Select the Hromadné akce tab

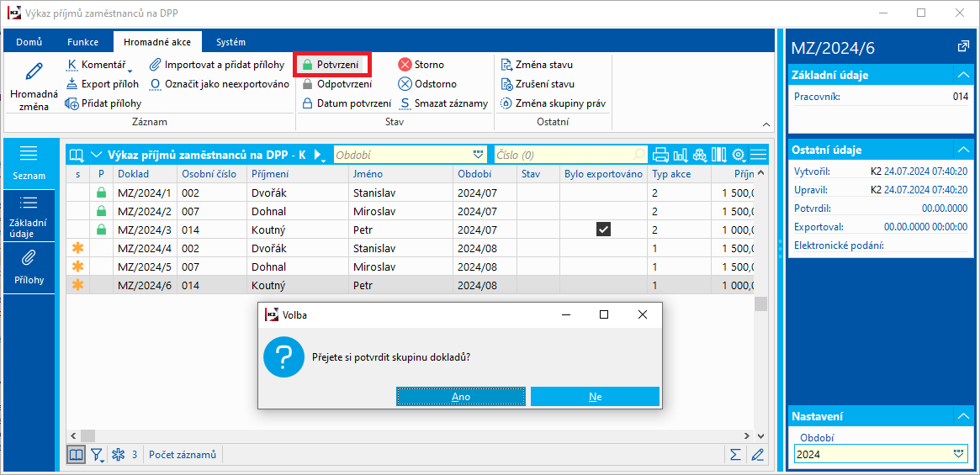[157, 43]
